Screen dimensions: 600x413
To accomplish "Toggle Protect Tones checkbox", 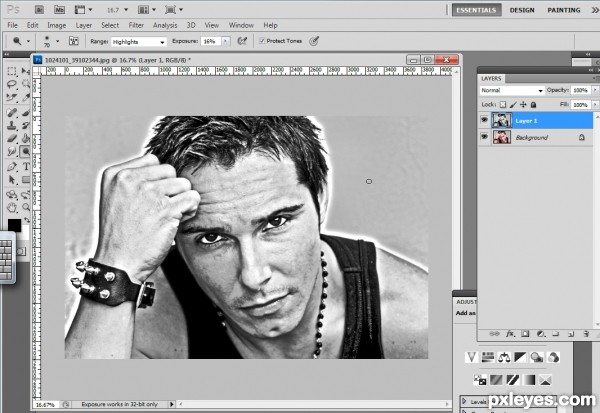I will [262, 41].
